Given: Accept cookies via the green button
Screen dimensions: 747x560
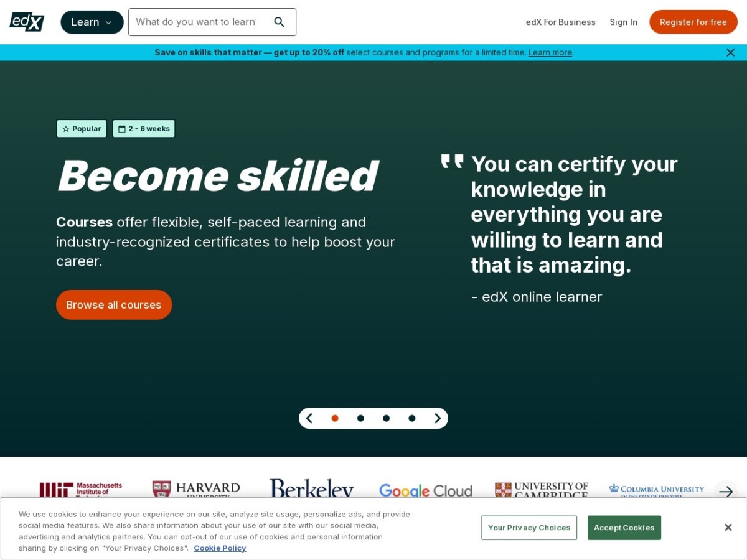Looking at the screenshot, I should (624, 527).
